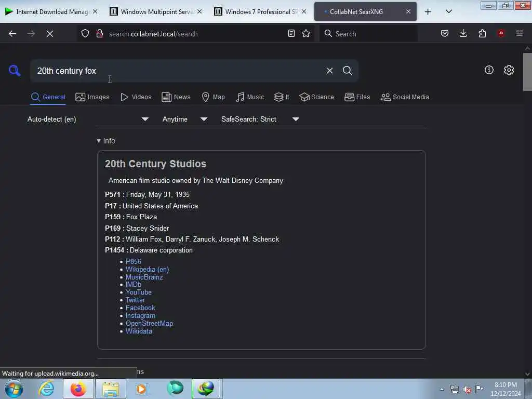Screen dimensions: 532x399
Task: Click Firefox icon in taskbar
Action: point(78,389)
